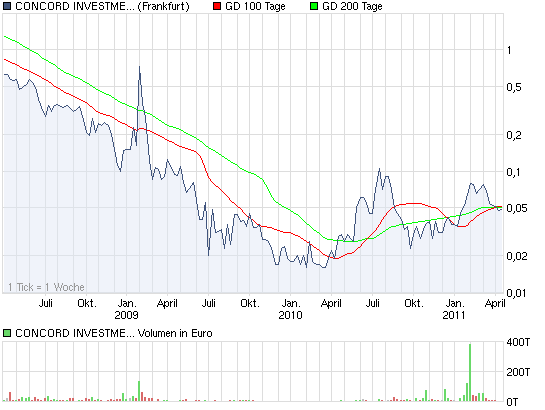
Task: Click the price axis value 0,05
Action: [517, 208]
